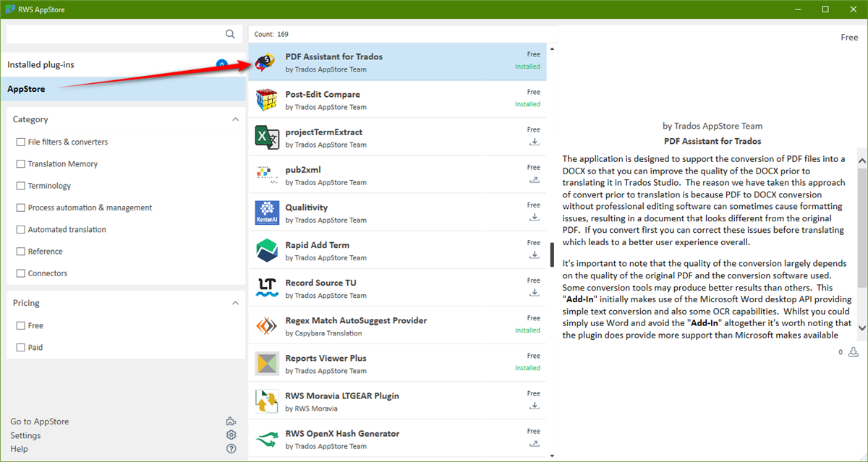Open Help from the bottom menu

pos(19,448)
